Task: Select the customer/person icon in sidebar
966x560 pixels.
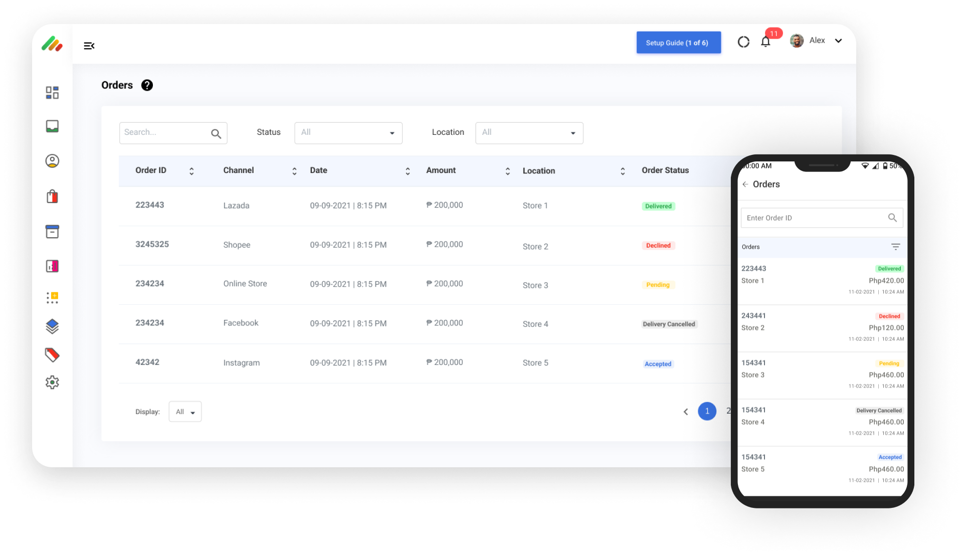Action: (52, 160)
